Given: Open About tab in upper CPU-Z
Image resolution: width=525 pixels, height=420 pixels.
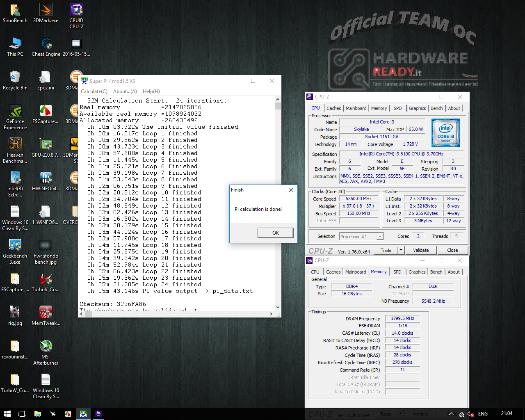Looking at the screenshot, I should click(454, 108).
